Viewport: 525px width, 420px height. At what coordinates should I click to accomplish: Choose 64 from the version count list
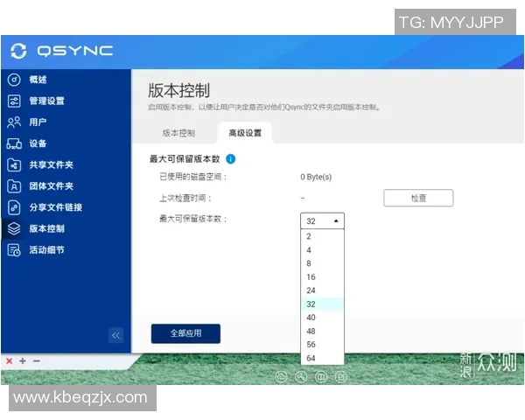(x=311, y=359)
